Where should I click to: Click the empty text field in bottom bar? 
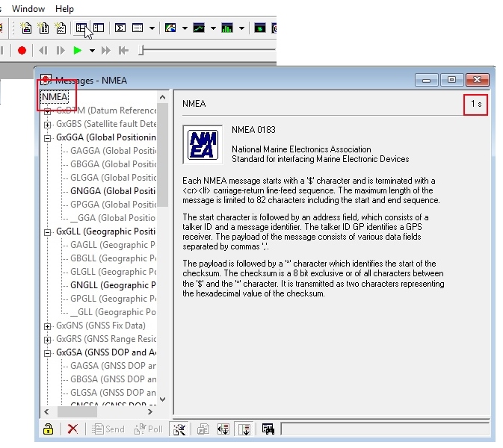(x=385, y=429)
